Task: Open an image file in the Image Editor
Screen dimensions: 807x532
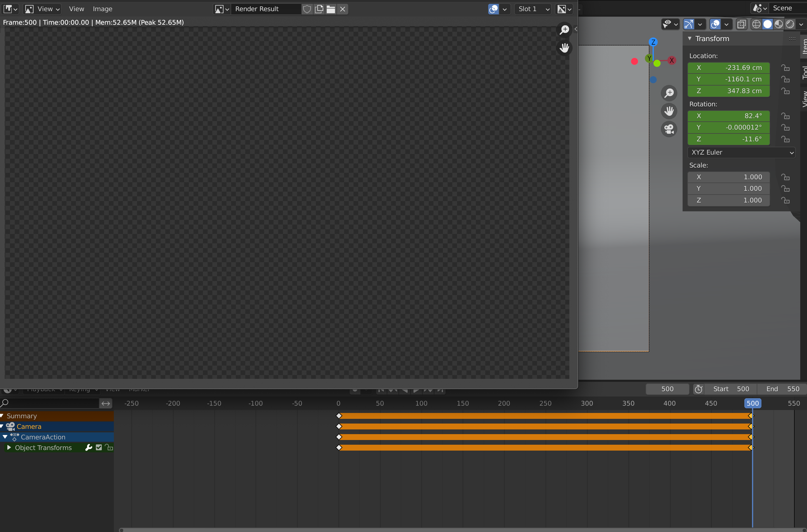Action: pos(330,9)
